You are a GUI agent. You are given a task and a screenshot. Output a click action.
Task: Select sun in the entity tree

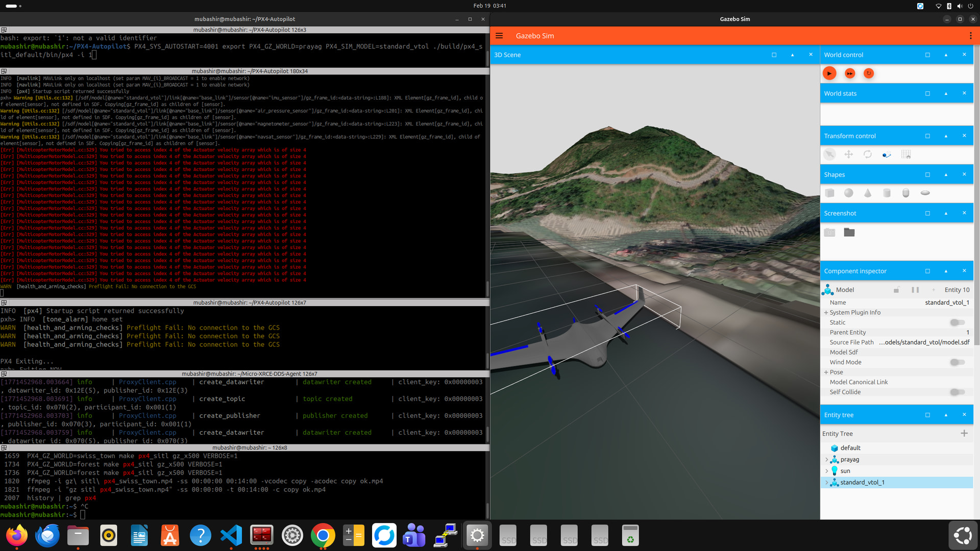coord(845,471)
